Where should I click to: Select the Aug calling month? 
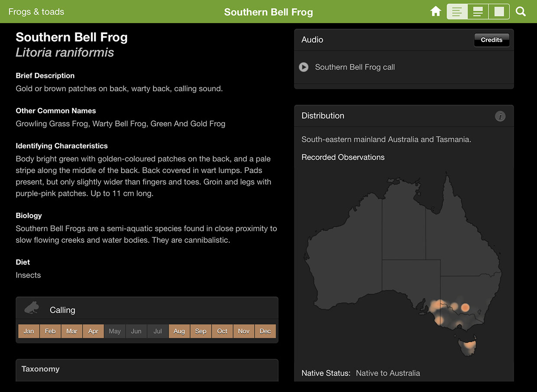(x=179, y=331)
